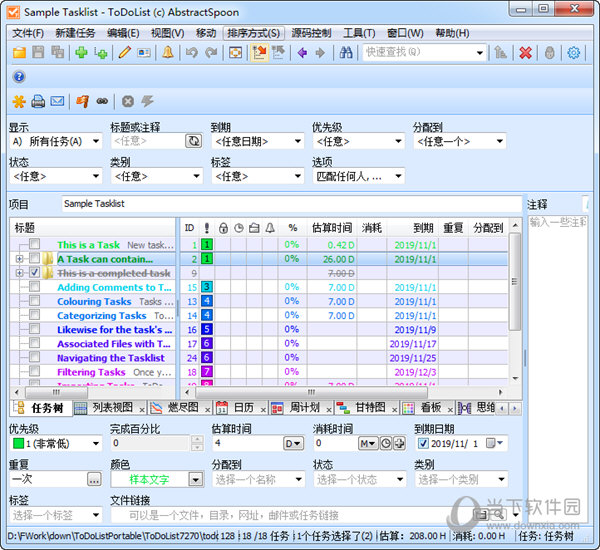600x550 pixels.
Task: Click the red X delete task icon
Action: tap(524, 53)
